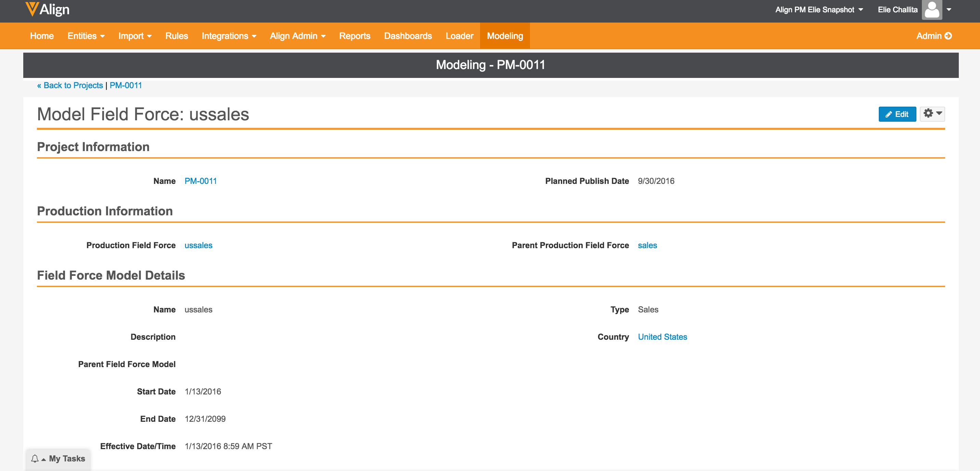Click the Parent Field Force Model label
This screenshot has height=471, width=980.
point(127,364)
